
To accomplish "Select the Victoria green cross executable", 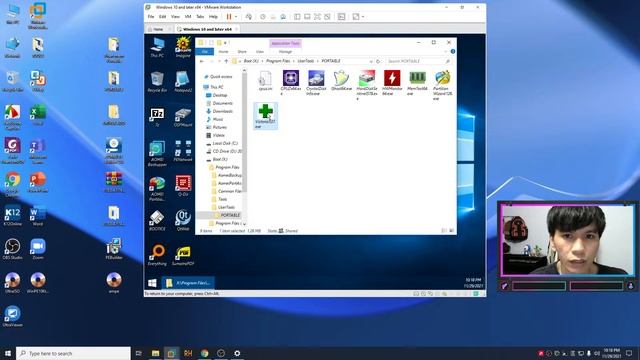I will pyautogui.click(x=265, y=116).
